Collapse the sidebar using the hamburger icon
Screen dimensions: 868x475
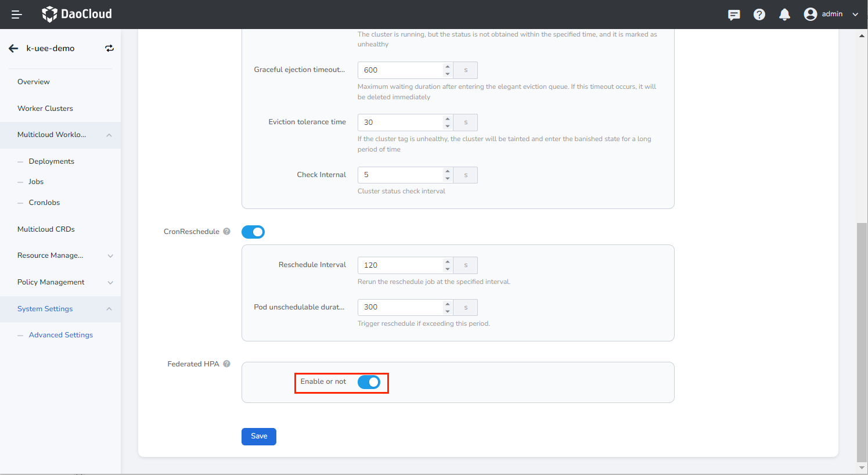point(16,14)
